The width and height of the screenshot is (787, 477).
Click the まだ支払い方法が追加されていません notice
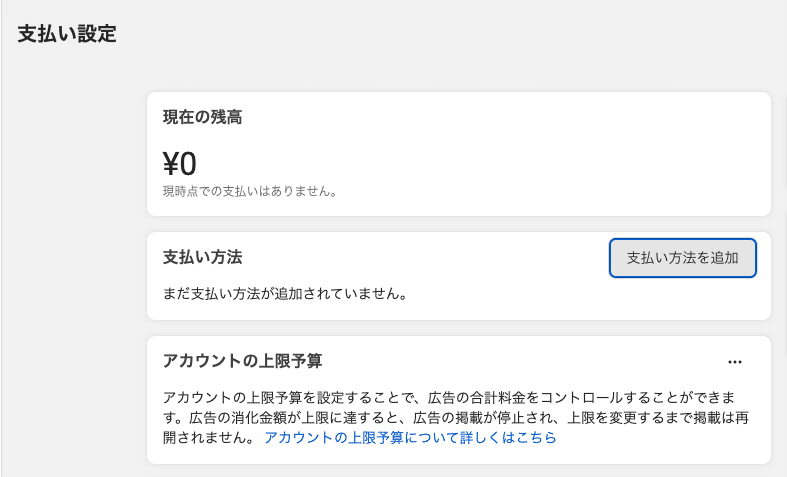click(285, 294)
